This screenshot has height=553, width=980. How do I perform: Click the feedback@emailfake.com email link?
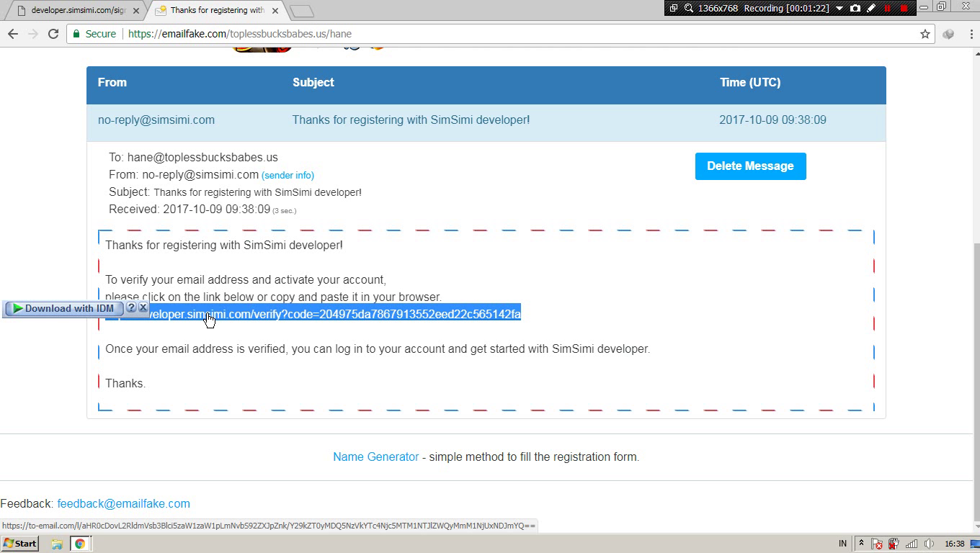[123, 503]
